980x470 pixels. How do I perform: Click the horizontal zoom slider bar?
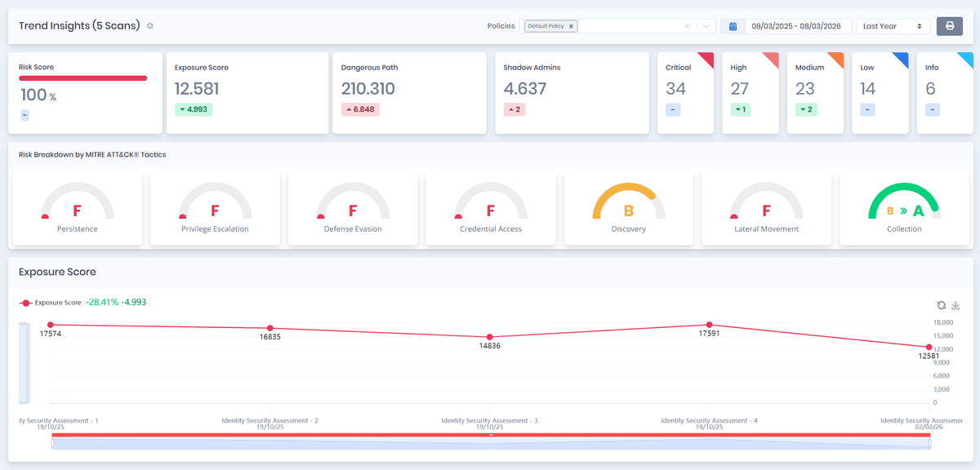click(x=490, y=436)
